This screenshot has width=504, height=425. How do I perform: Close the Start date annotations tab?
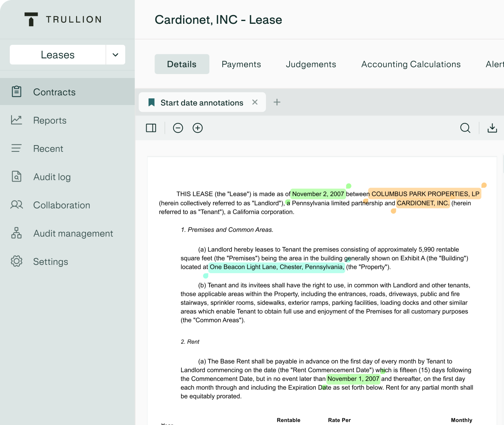(x=255, y=102)
